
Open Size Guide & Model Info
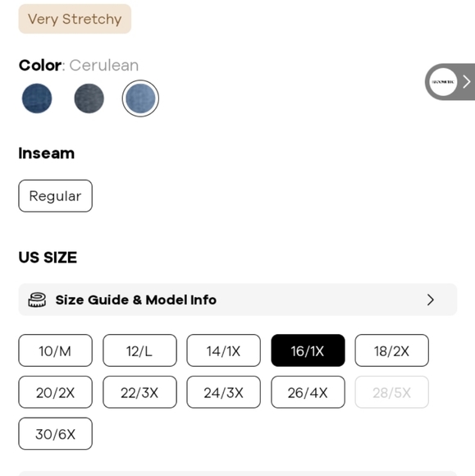(238, 300)
